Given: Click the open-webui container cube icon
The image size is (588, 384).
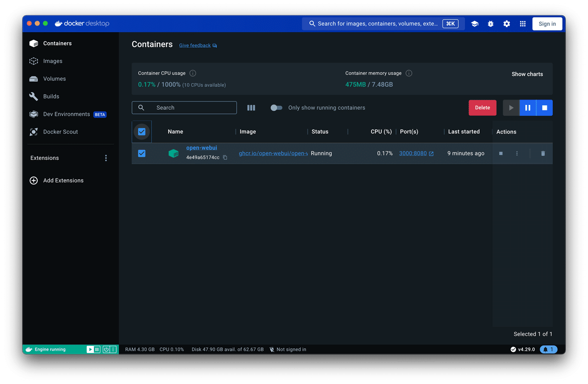Looking at the screenshot, I should [173, 154].
